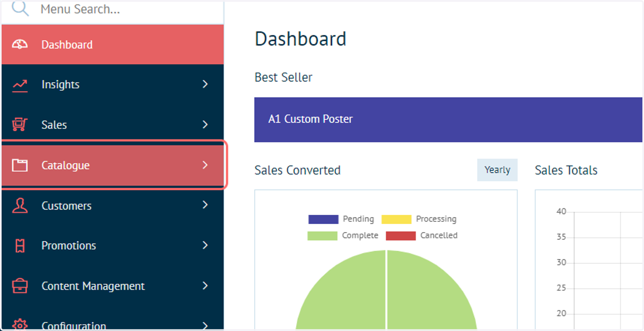Click the 30 value on chart axis

(561, 262)
